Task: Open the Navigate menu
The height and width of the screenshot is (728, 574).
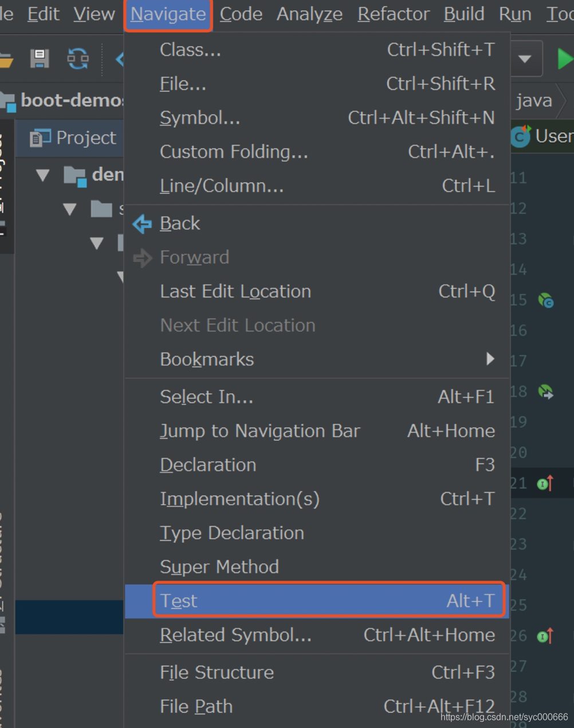Action: pyautogui.click(x=168, y=14)
